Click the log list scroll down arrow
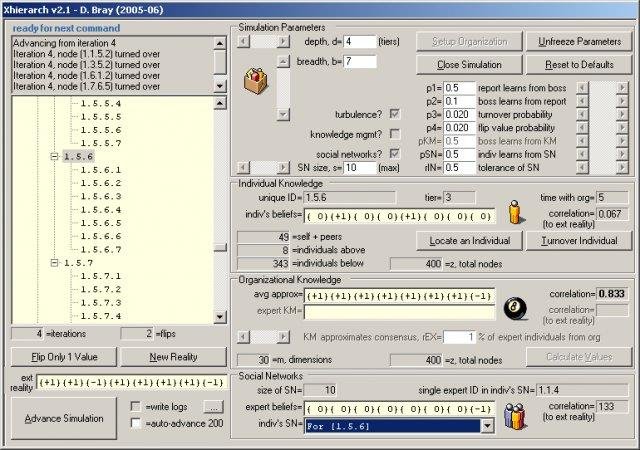 coord(220,86)
